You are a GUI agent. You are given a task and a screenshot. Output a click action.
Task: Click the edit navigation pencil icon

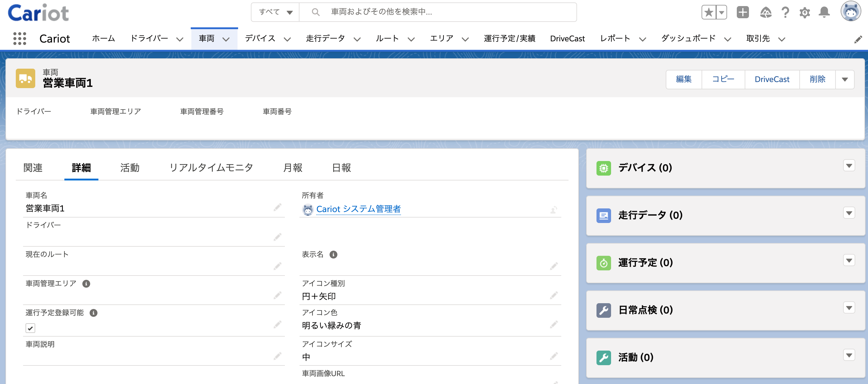[x=858, y=39]
